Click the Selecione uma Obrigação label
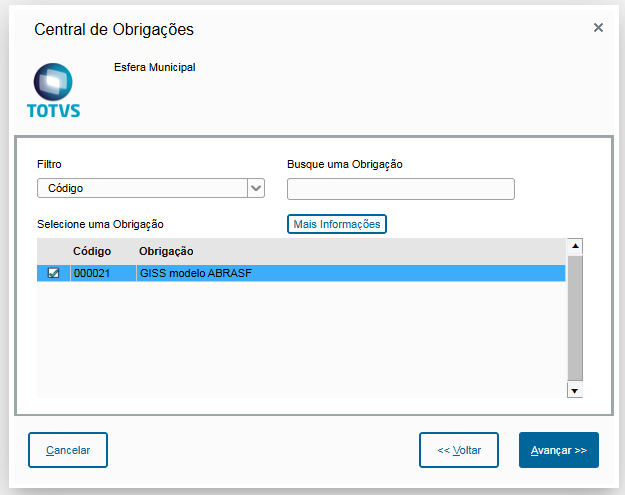625x495 pixels. tap(100, 224)
